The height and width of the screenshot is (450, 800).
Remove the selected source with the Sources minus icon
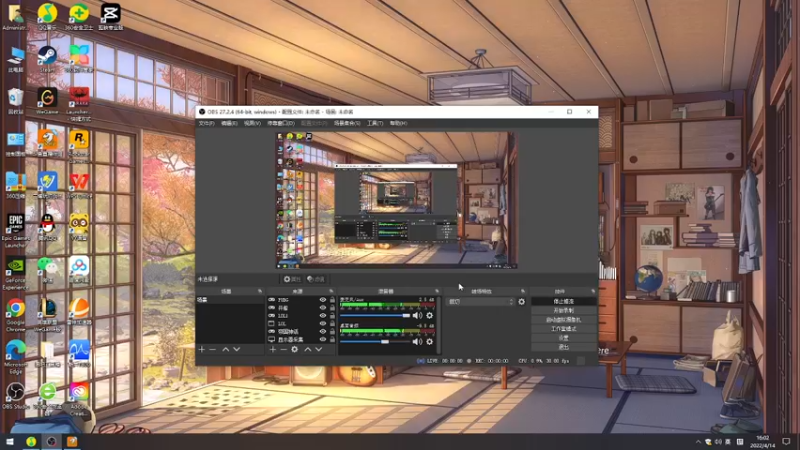(x=283, y=349)
